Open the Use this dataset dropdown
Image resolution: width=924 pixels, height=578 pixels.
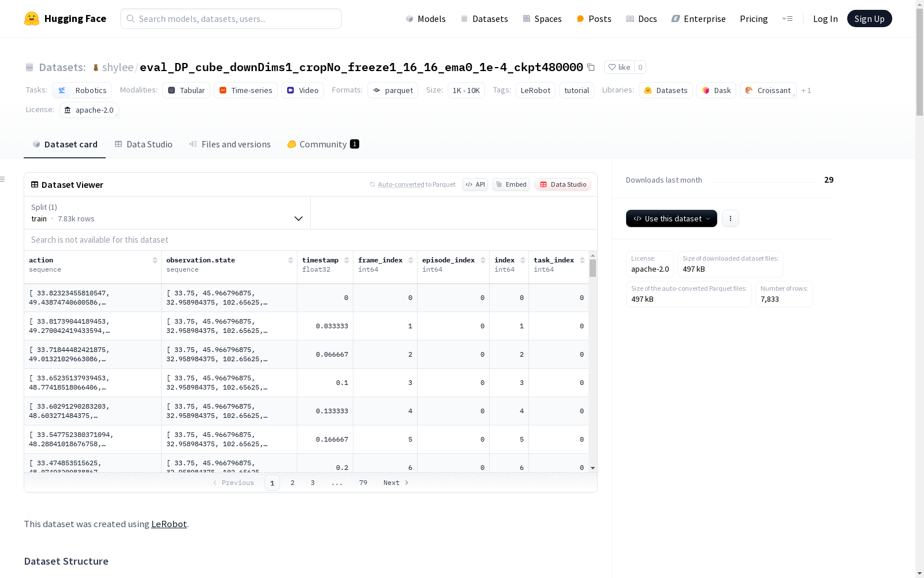pyautogui.click(x=672, y=218)
